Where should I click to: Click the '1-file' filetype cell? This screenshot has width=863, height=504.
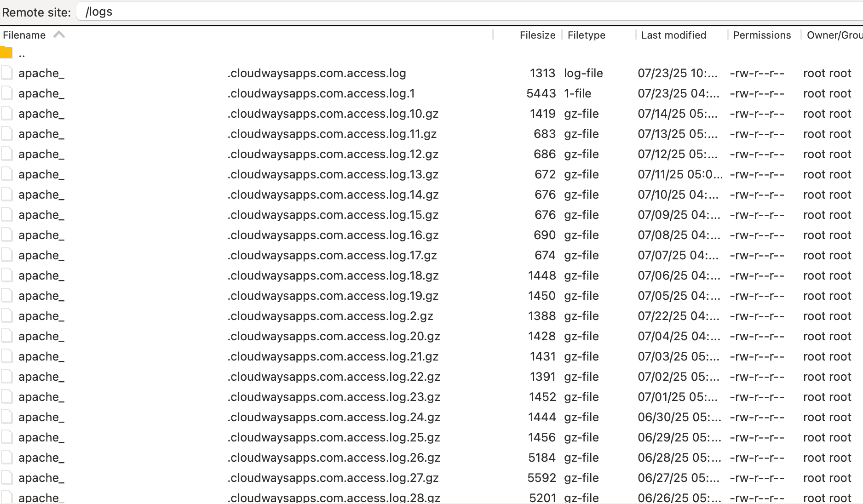[577, 93]
